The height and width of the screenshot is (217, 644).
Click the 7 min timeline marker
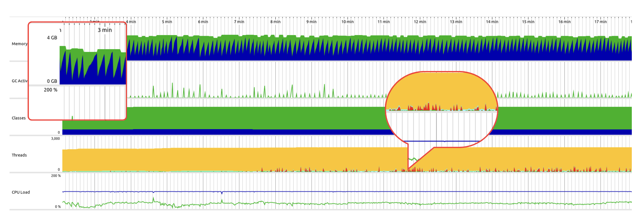239,22
